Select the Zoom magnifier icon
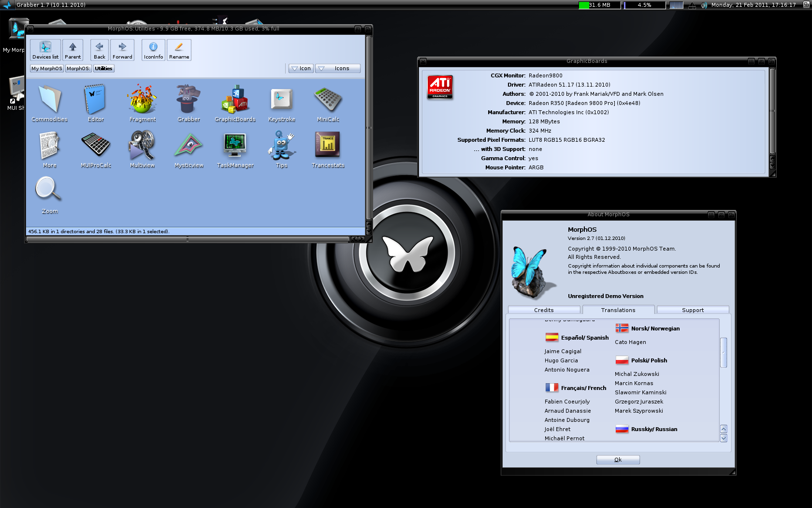Image resolution: width=812 pixels, height=508 pixels. 49,195
